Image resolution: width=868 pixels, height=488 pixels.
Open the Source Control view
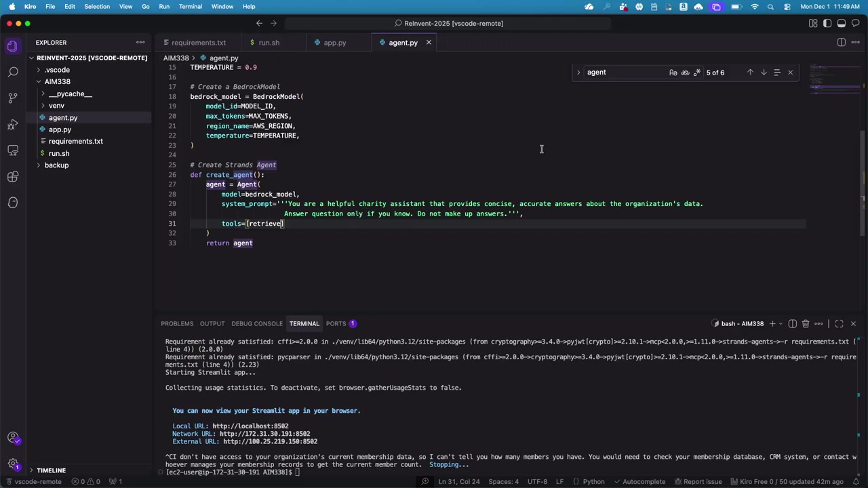[13, 98]
